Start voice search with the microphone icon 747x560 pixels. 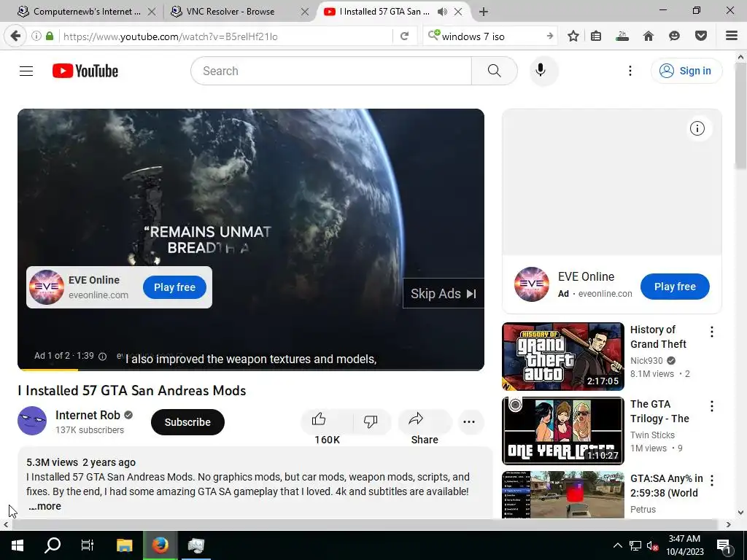(541, 71)
